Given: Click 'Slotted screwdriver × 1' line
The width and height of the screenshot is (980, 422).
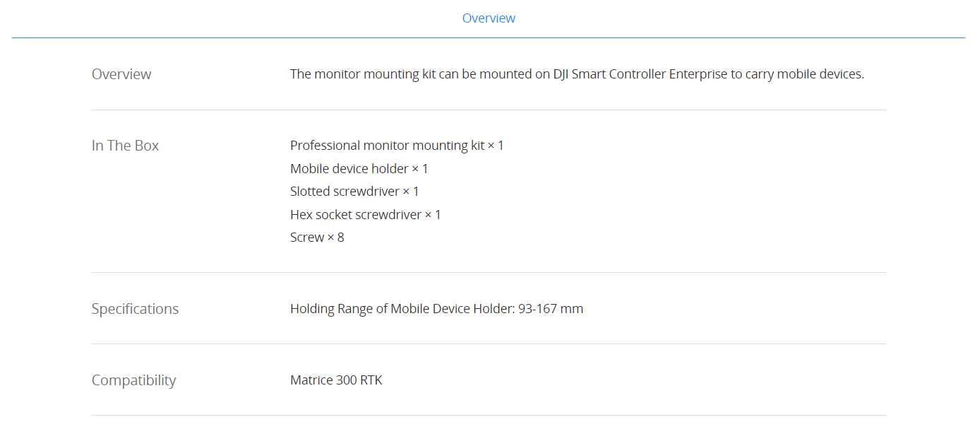Looking at the screenshot, I should tap(354, 192).
